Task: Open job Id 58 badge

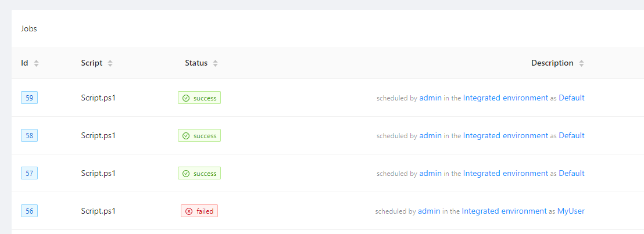Action: click(x=29, y=136)
